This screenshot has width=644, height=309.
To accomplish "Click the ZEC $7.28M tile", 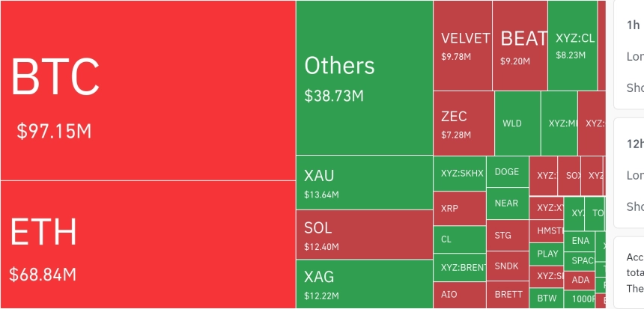I will [x=464, y=123].
